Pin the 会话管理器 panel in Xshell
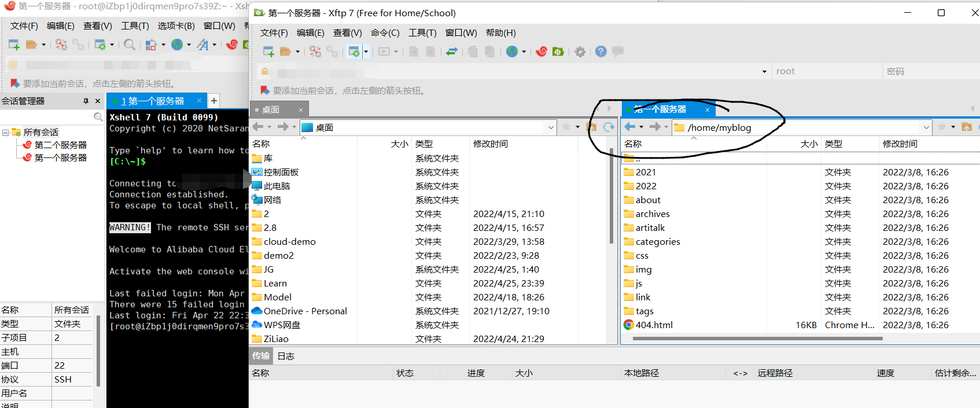980x408 pixels. (x=86, y=101)
